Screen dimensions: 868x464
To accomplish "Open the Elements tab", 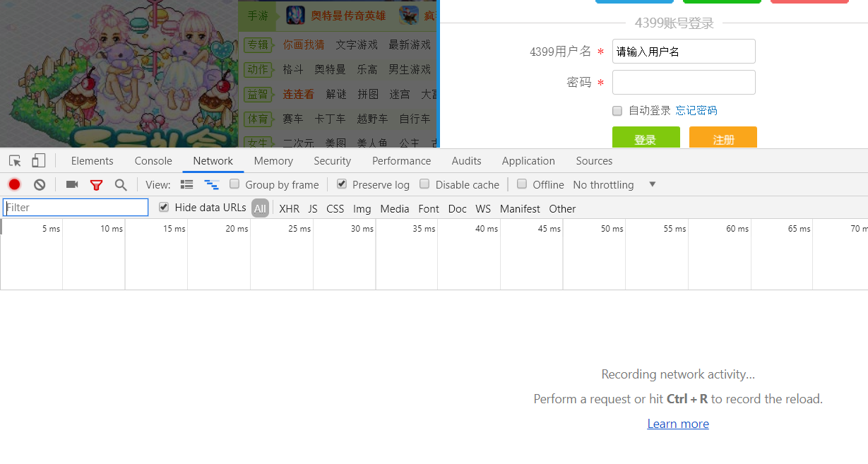I will click(92, 161).
